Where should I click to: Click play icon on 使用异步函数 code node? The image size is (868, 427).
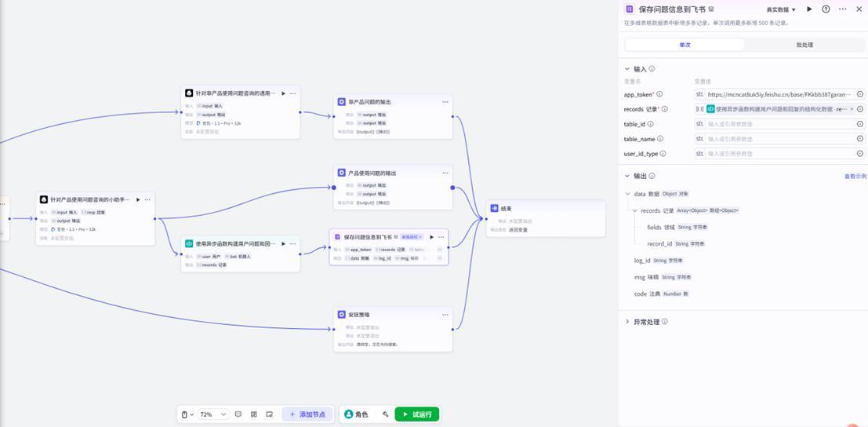point(284,243)
